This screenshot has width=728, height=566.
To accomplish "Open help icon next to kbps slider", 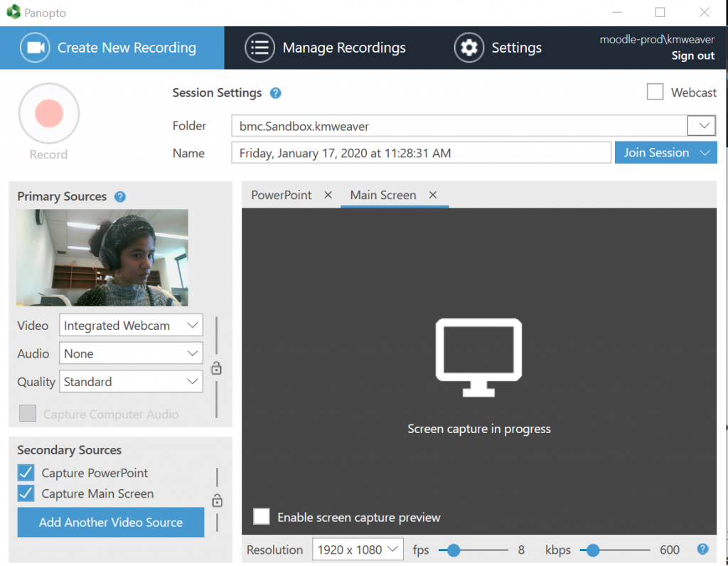I will pos(703,549).
